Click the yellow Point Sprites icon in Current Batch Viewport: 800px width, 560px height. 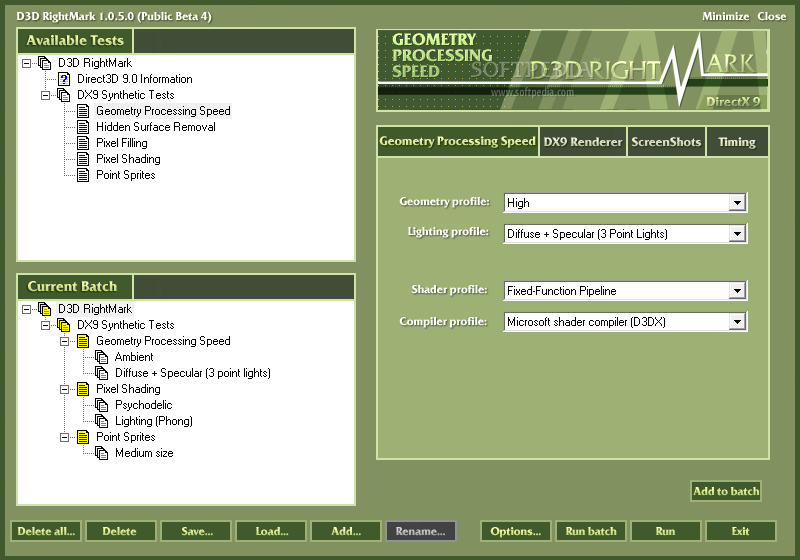coord(83,437)
